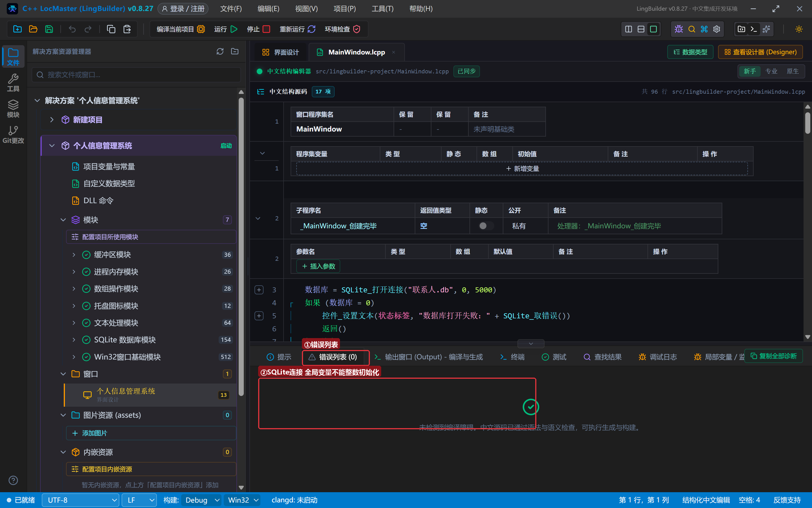This screenshot has width=812, height=508.
Task: Switch editor mode to 原生
Action: tap(793, 71)
